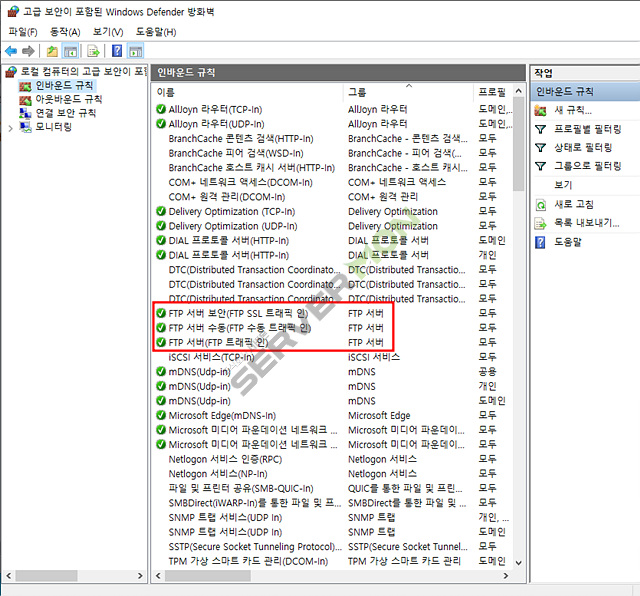Screen dimensions: 640x596
Task: Click the Back arrow toolbar icon
Action: tap(11, 51)
